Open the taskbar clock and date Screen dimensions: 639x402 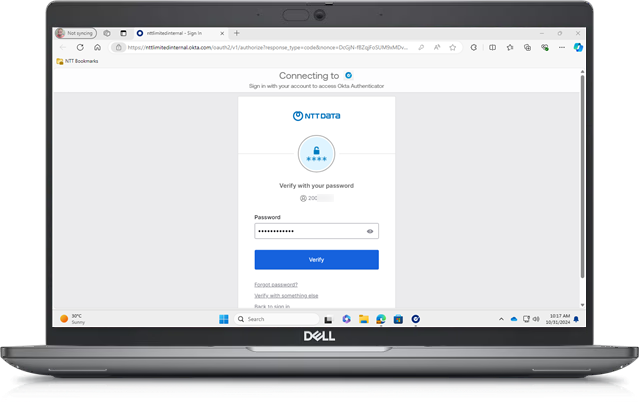pos(558,319)
